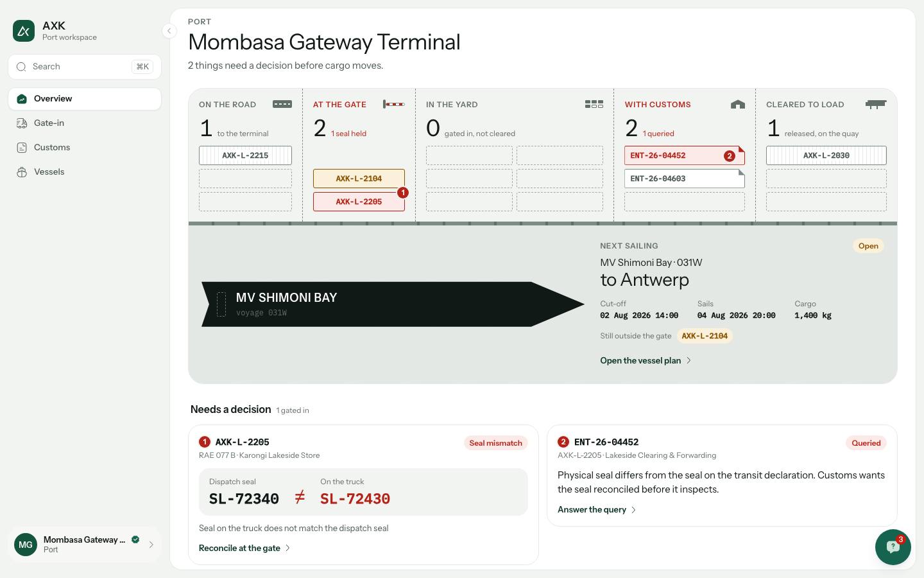Select held container AXK-L-2205 in gate column
Viewport: 924px width, 578px height.
coord(359,202)
